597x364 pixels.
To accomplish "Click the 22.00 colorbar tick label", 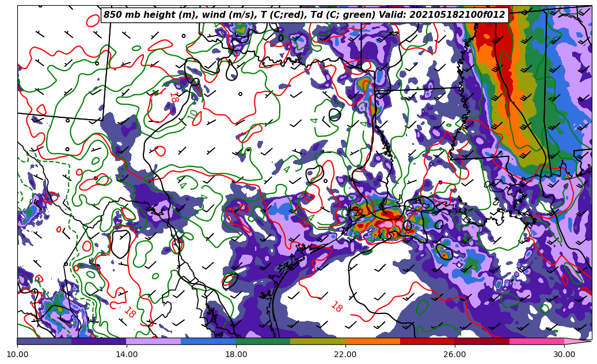I will [345, 354].
